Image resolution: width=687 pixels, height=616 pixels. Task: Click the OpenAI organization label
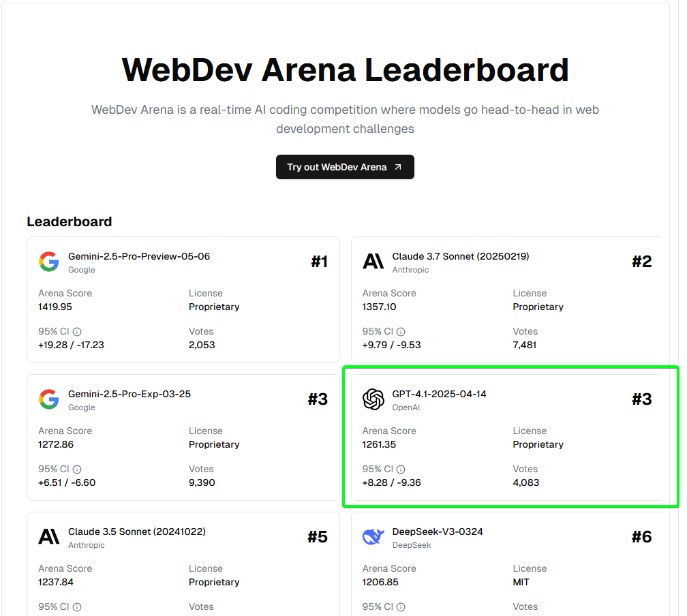tap(406, 407)
